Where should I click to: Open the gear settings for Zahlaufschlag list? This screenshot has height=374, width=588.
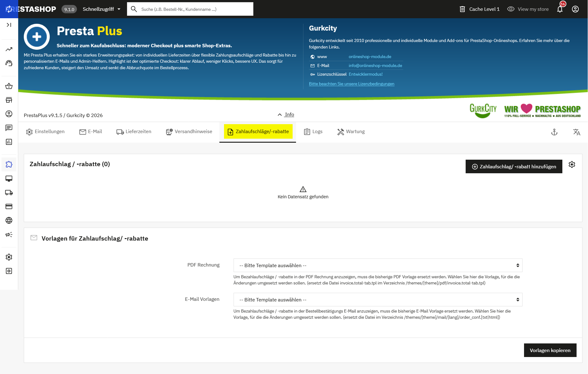[572, 165]
